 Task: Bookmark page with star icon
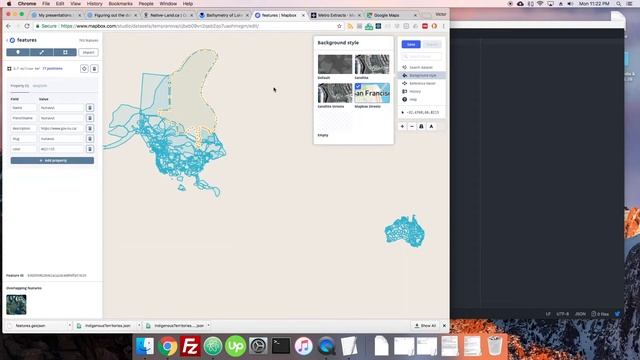click(339, 26)
